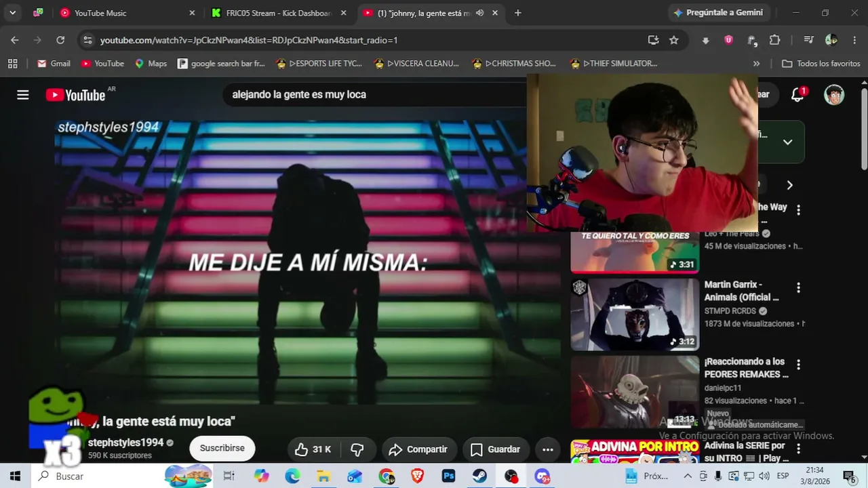Image resolution: width=868 pixels, height=488 pixels.
Task: Open the ADIVINA POR INTRO thumbnail
Action: tap(635, 453)
